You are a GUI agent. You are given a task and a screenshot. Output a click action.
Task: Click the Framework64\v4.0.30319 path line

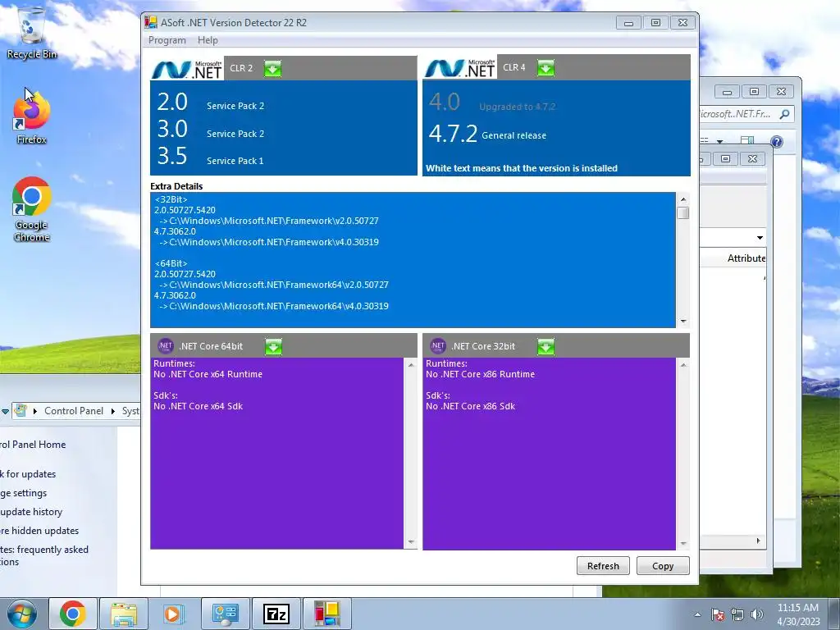click(274, 306)
